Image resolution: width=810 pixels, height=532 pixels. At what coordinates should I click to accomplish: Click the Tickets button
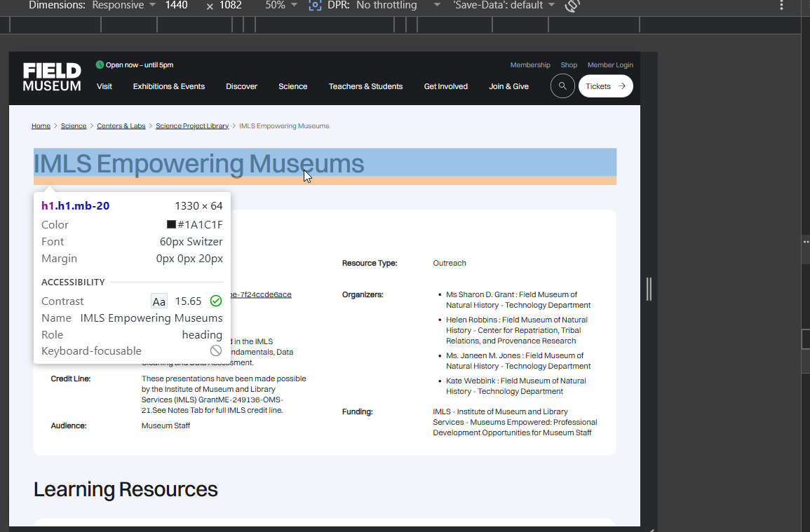click(605, 86)
